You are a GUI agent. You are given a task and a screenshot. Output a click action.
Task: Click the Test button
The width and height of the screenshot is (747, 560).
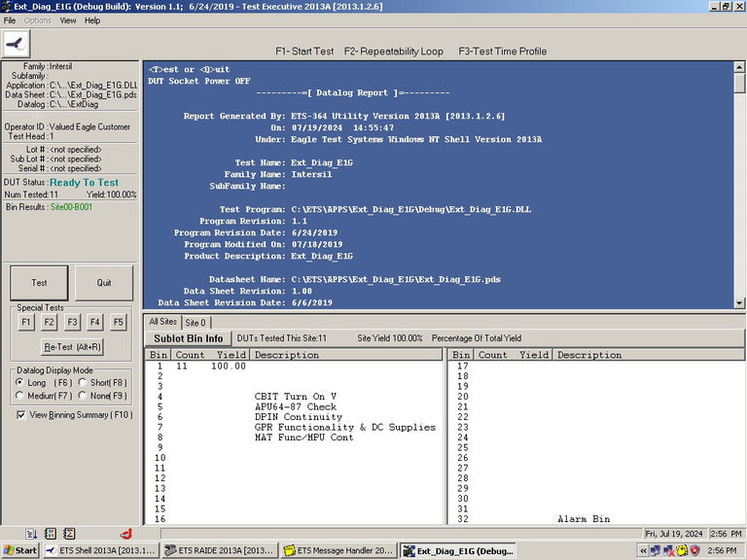coord(39,283)
